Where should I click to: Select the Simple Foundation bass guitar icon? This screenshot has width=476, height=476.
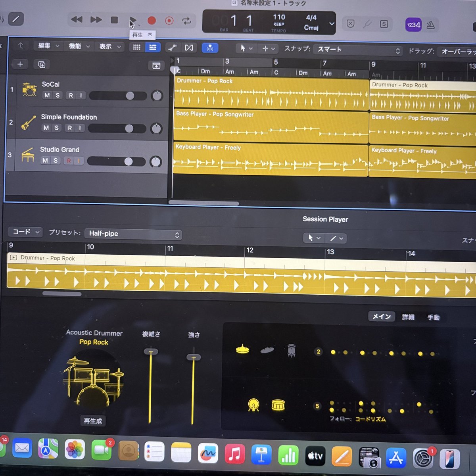pos(29,122)
